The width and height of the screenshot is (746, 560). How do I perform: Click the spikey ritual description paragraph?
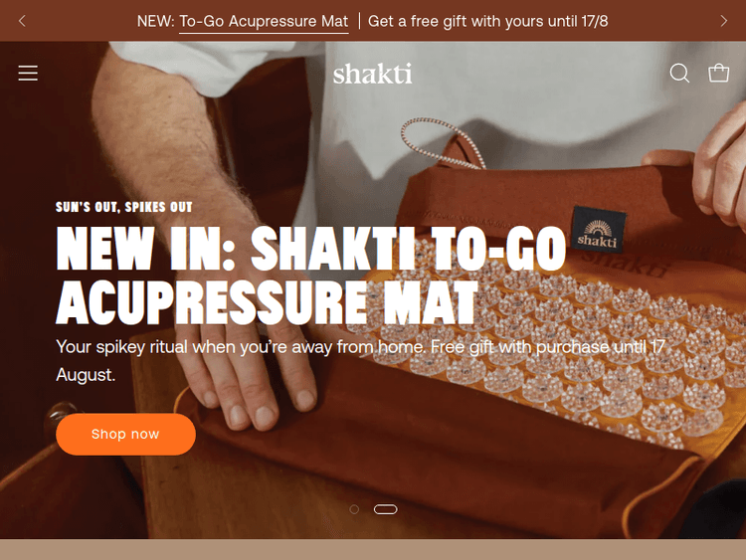(x=360, y=361)
